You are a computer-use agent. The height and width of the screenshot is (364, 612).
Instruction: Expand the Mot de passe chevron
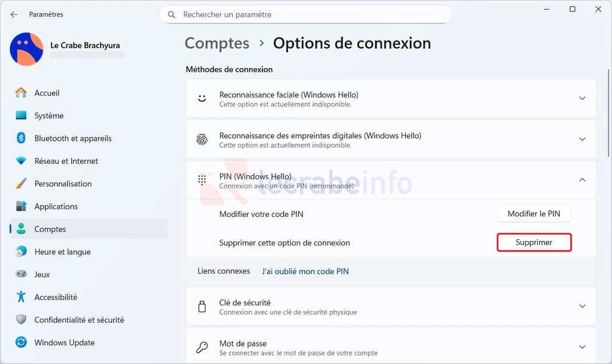582,347
